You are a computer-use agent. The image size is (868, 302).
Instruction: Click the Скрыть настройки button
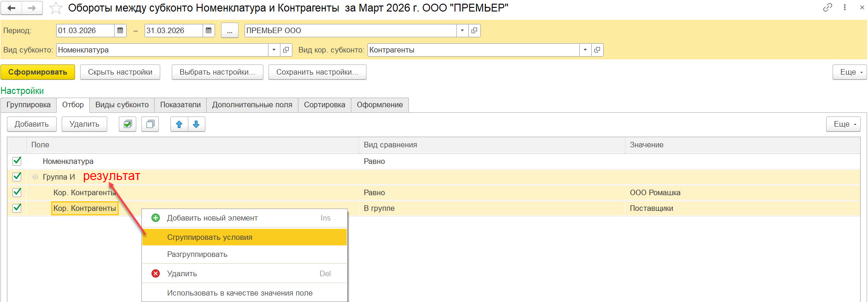coord(120,72)
